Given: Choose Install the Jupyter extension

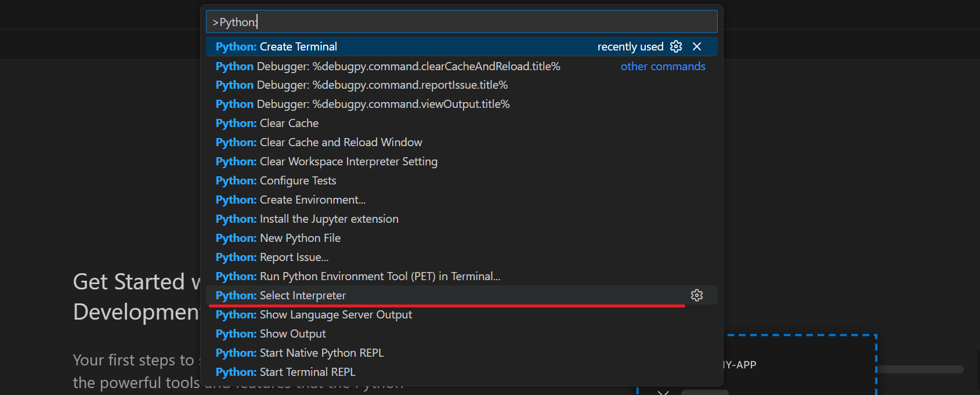Looking at the screenshot, I should (x=462, y=219).
